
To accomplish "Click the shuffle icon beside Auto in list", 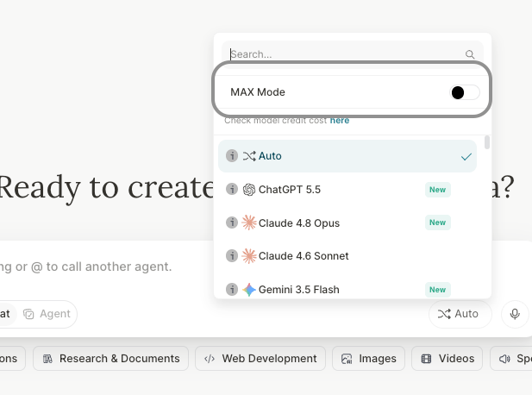I will [x=249, y=156].
